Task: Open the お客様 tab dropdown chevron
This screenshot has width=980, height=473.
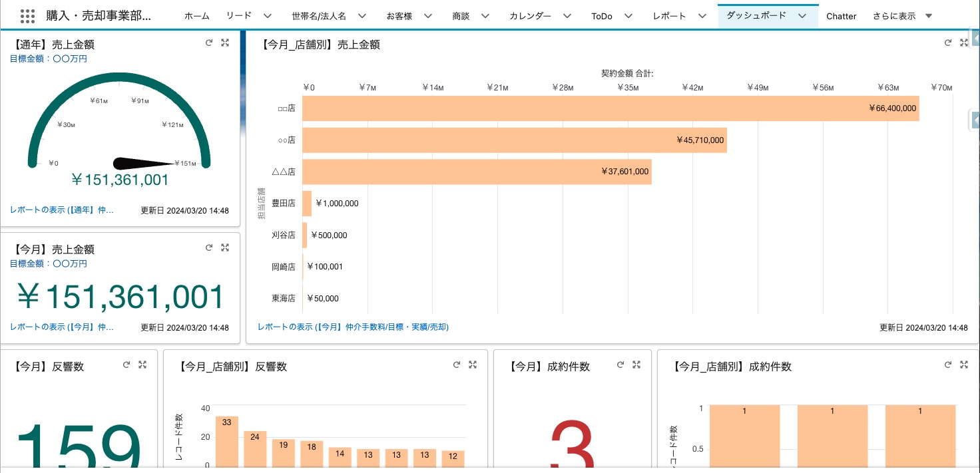Action: tap(428, 16)
